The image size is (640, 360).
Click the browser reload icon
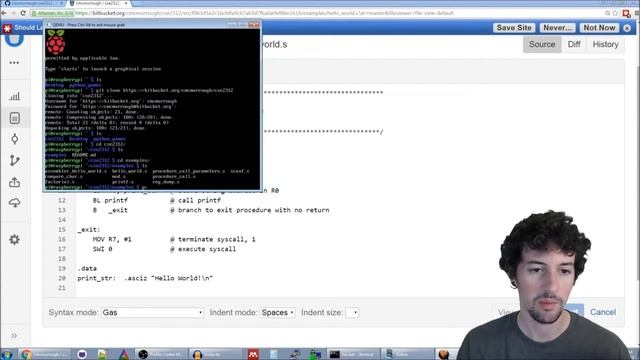pos(23,13)
